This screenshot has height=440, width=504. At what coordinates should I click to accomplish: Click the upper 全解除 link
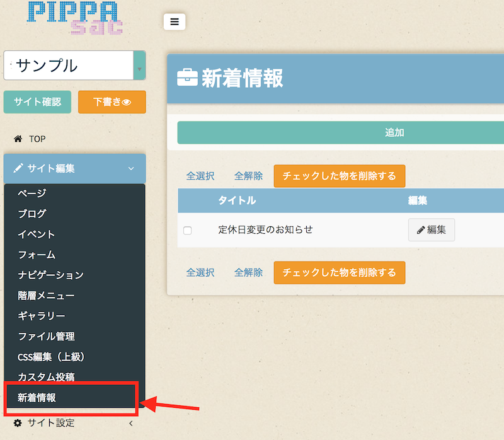pos(248,176)
